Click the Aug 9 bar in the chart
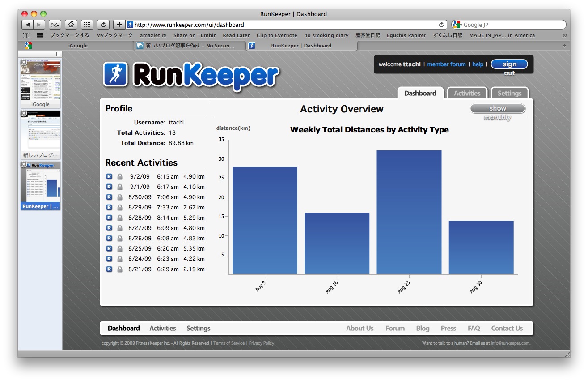The image size is (588, 384). click(265, 221)
